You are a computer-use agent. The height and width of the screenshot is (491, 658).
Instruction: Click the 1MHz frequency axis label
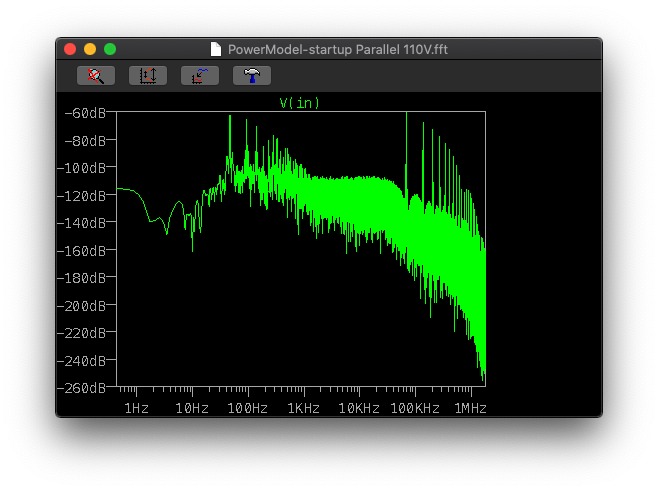tap(470, 408)
